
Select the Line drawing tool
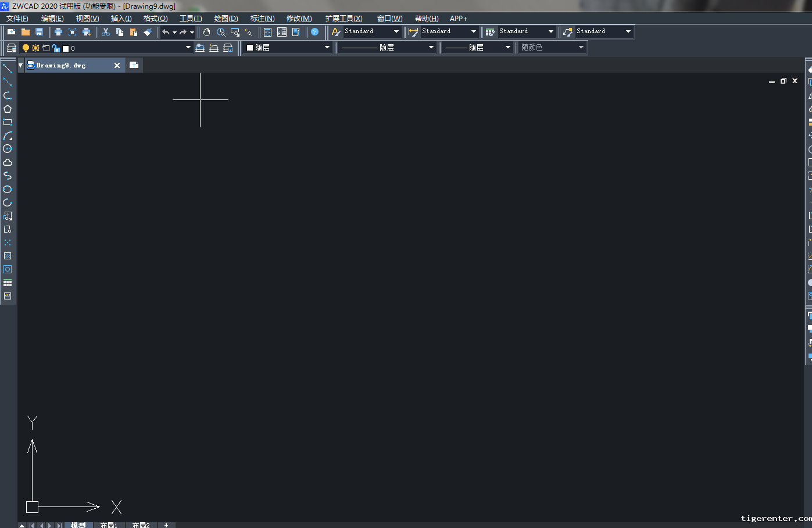[x=8, y=69]
